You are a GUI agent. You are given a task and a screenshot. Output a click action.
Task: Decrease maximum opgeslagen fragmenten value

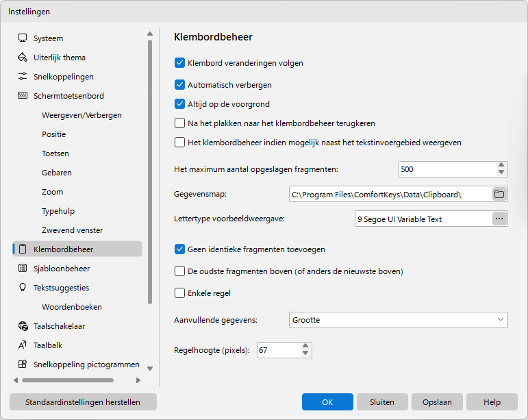(x=501, y=173)
